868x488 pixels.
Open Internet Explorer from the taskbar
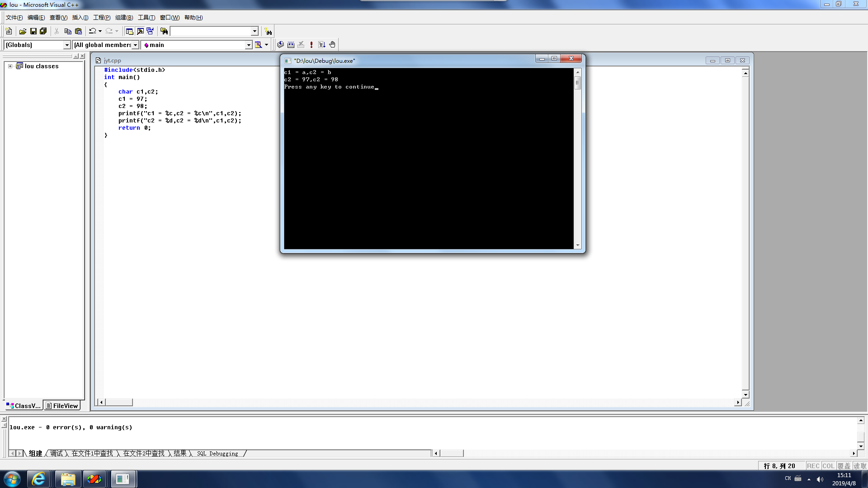click(38, 479)
